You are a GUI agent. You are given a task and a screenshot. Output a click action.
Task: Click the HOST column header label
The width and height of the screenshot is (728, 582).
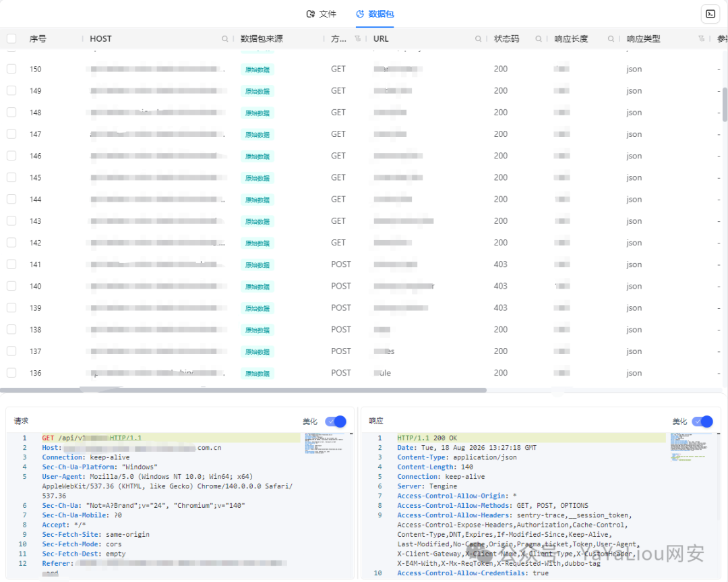point(100,39)
